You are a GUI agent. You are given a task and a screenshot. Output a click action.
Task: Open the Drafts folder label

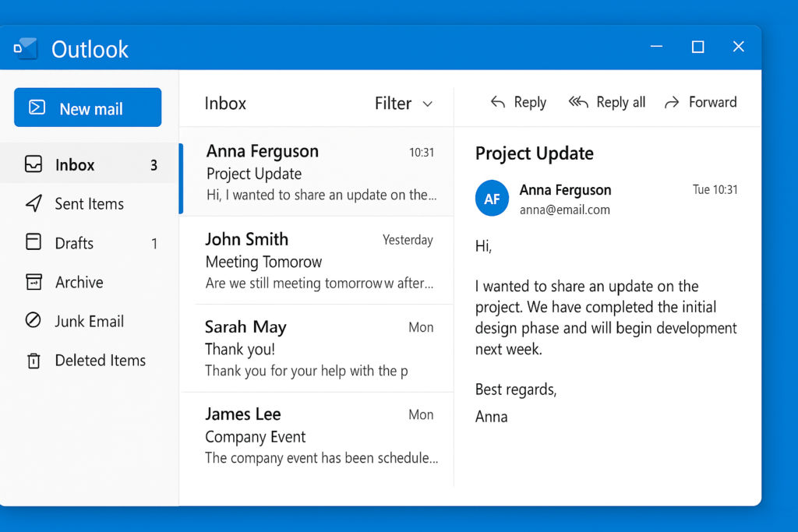coord(74,243)
